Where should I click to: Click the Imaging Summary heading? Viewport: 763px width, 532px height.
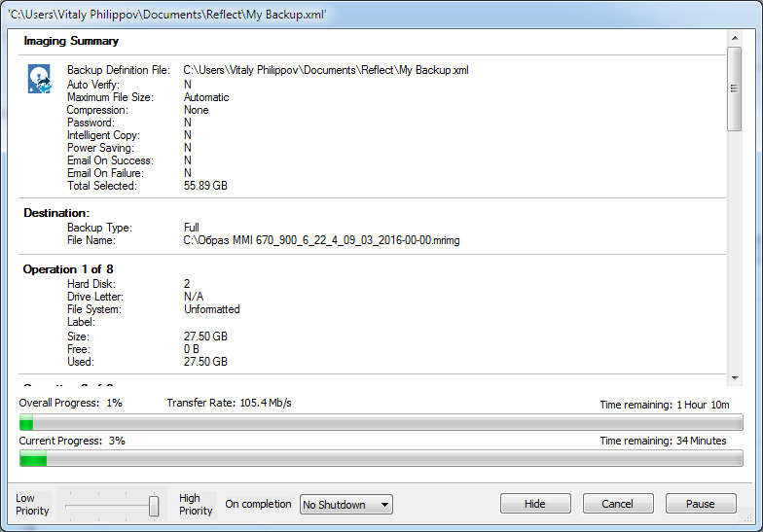[71, 42]
